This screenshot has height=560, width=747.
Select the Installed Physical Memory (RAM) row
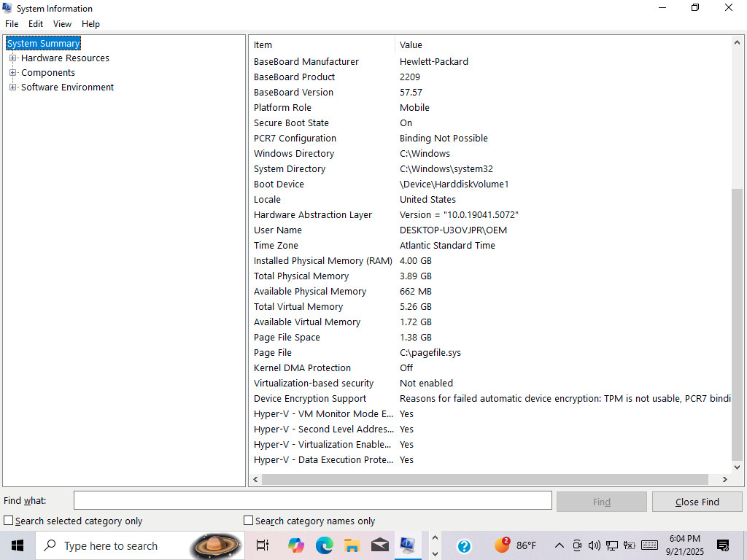[x=490, y=261]
